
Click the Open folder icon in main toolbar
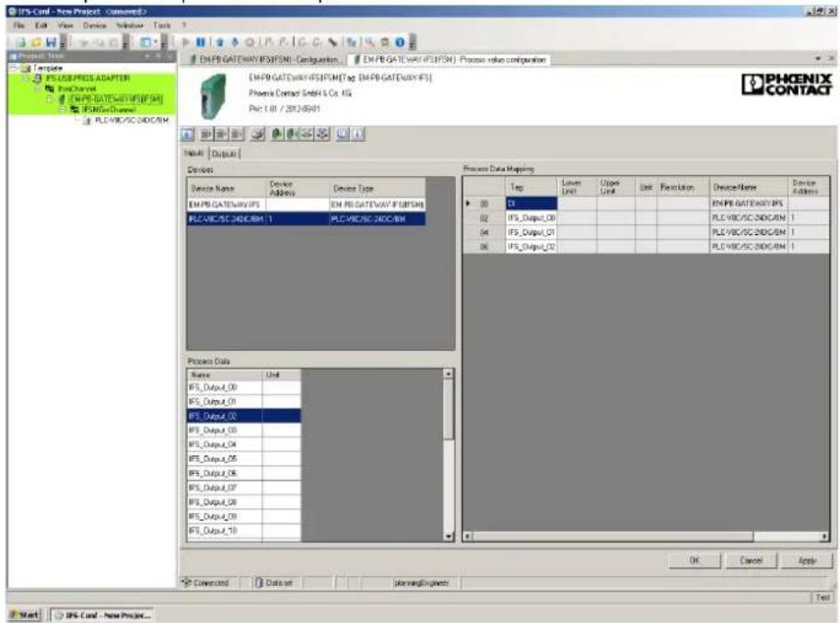(36, 41)
